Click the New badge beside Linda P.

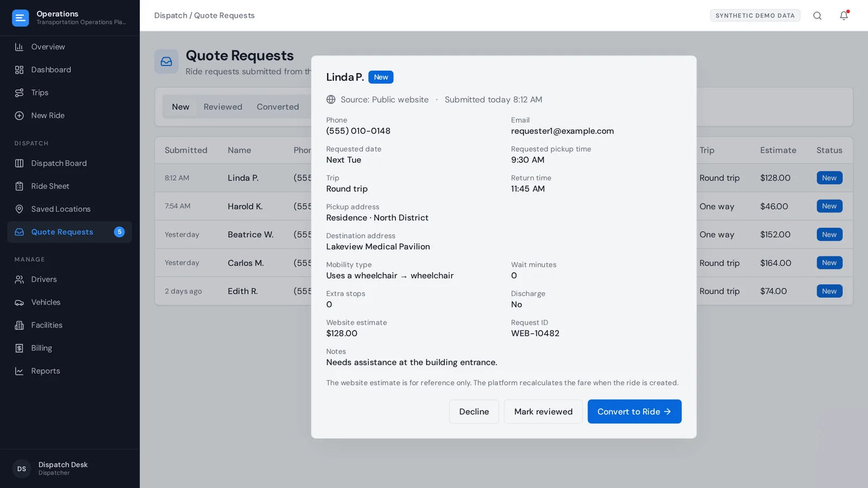(x=381, y=77)
